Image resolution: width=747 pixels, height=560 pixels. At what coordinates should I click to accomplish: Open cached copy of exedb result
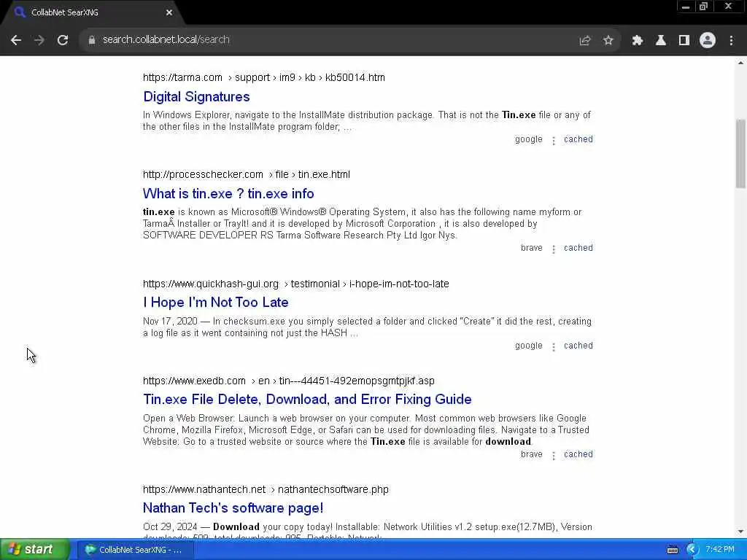click(578, 454)
